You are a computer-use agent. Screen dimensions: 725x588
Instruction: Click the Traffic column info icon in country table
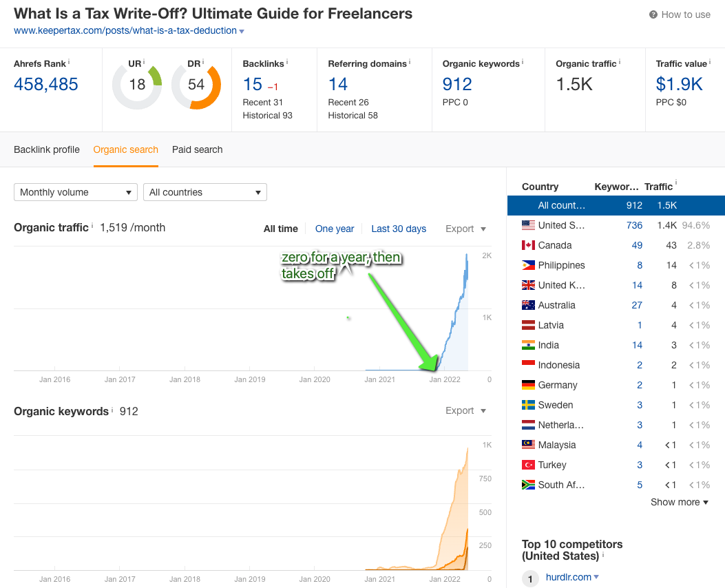coord(676,182)
